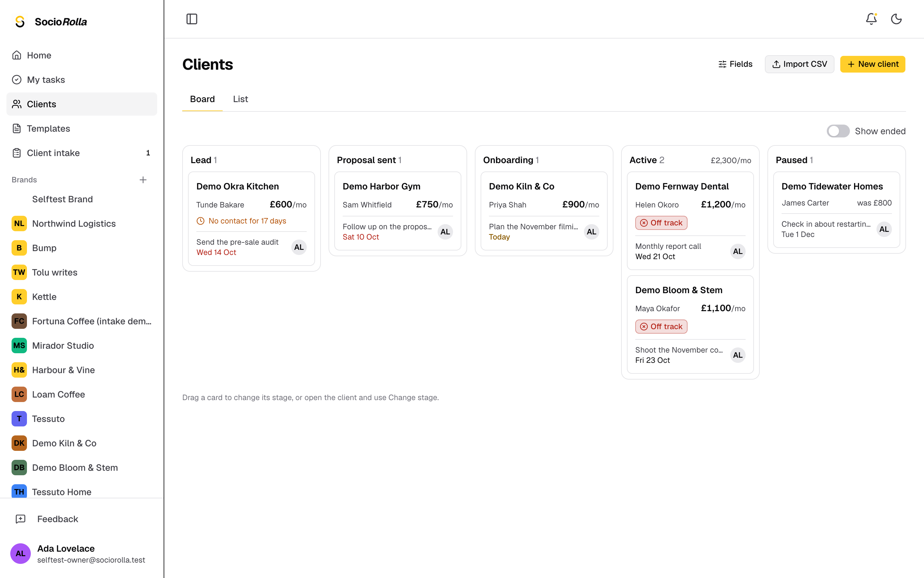Click the 'Sat 10 Oct' due date

point(361,237)
